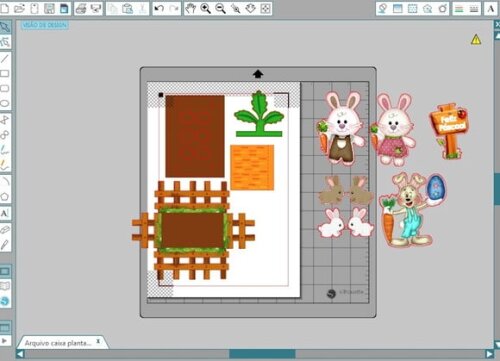500x361 pixels.
Task: Close the Arquivo caixa planta tab
Action: 98,341
